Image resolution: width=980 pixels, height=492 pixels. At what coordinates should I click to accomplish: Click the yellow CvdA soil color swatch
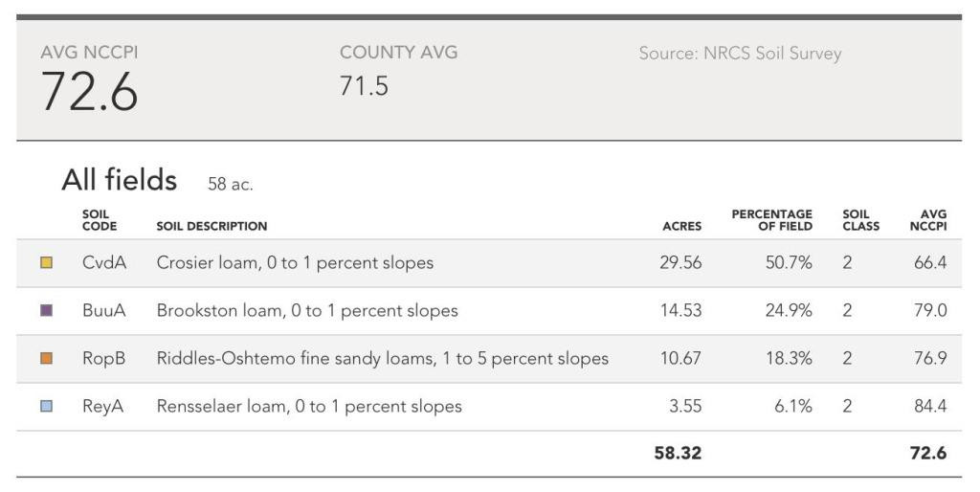[x=47, y=263]
